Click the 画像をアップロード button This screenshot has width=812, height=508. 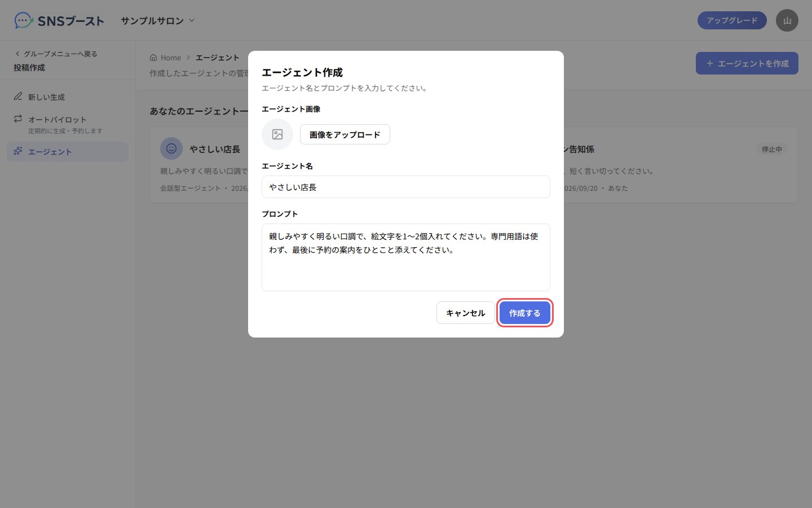pos(345,134)
